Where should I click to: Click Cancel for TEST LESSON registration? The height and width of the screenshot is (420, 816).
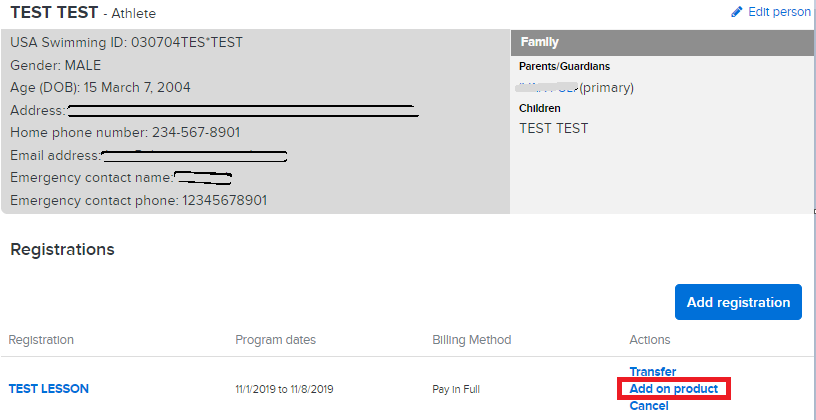[x=649, y=406]
